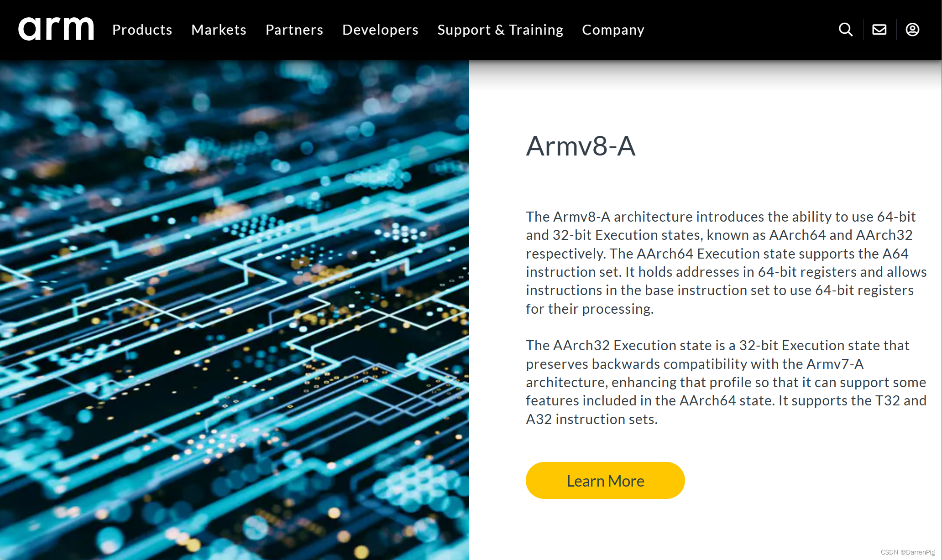Open the search icon to search

tap(845, 29)
